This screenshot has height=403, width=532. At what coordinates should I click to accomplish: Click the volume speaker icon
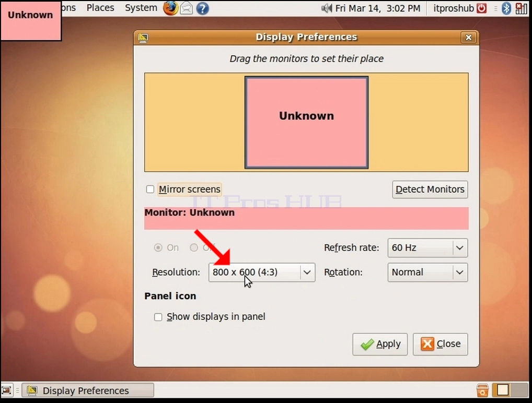coord(327,8)
